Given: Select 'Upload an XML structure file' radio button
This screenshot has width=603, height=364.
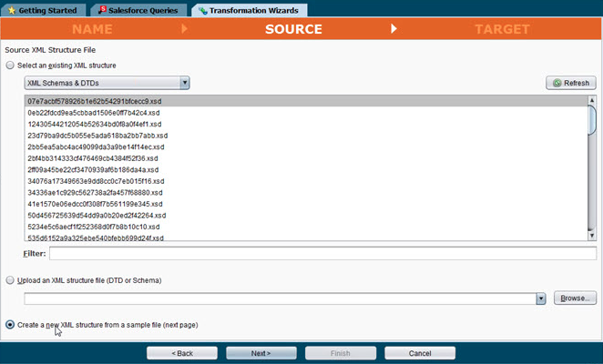Looking at the screenshot, I should [10, 280].
